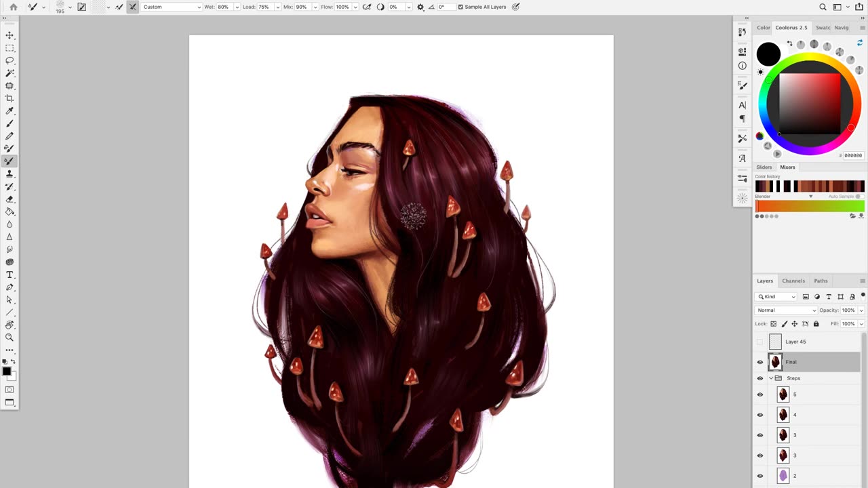Select the Final layer thumbnail
This screenshot has height=488, width=868.
(775, 362)
